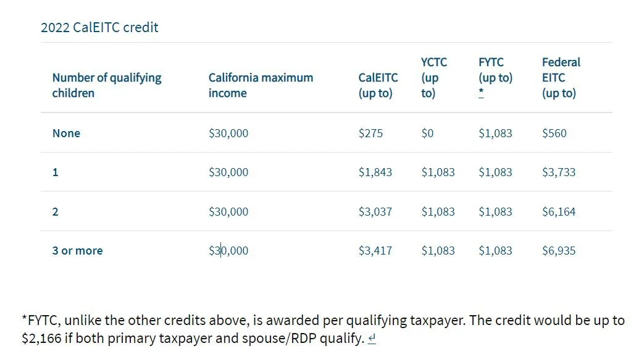Click the 2022 CalEITC credit heading
Screen dimensions: 644x359
(x=99, y=28)
